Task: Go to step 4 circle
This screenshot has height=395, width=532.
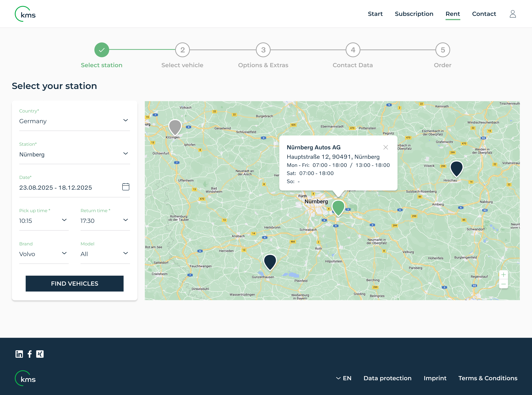Action: point(353,50)
